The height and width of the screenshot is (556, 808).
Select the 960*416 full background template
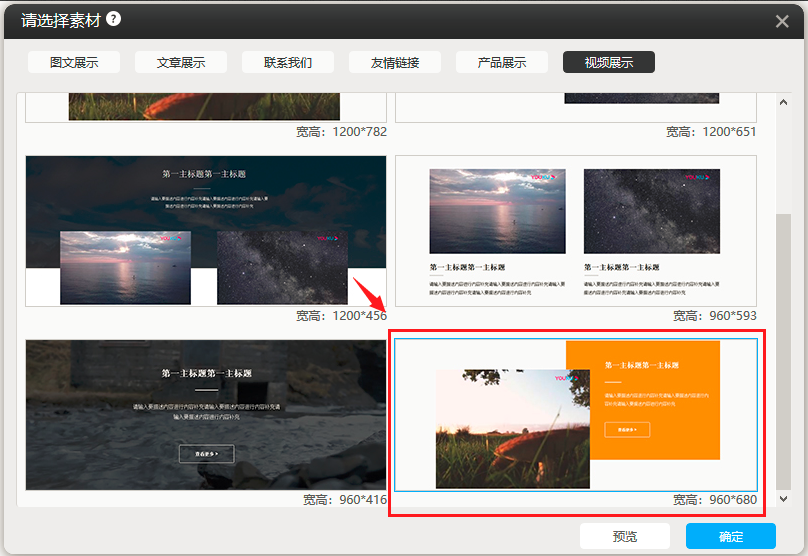click(x=205, y=414)
